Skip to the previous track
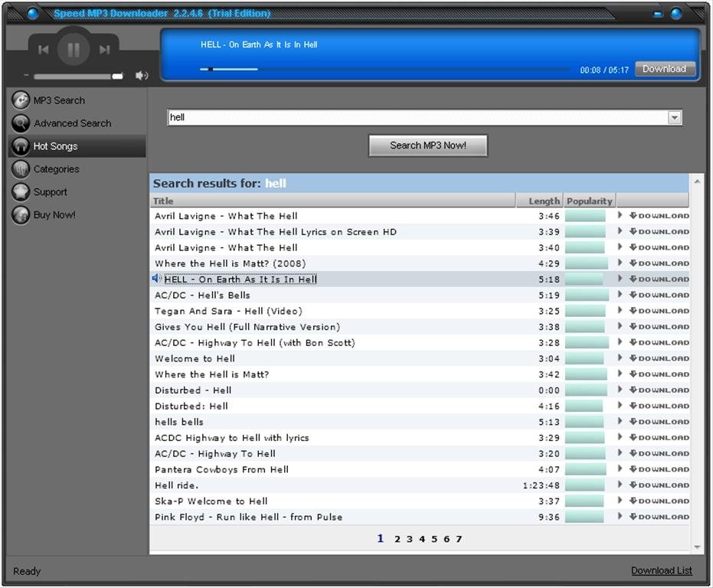The height and width of the screenshot is (588, 713). pyautogui.click(x=43, y=50)
